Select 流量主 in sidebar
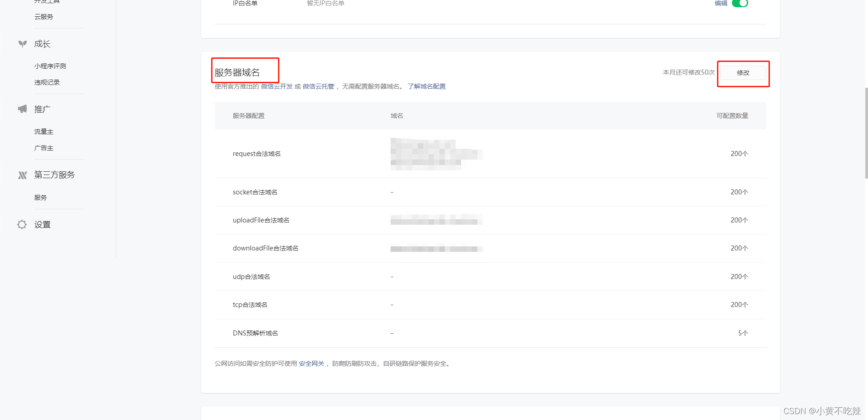Viewport: 868px width, 420px height. tap(44, 132)
